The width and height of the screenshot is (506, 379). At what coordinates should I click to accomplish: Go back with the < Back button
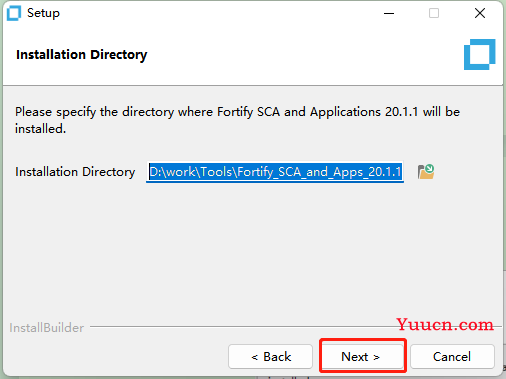(x=270, y=356)
